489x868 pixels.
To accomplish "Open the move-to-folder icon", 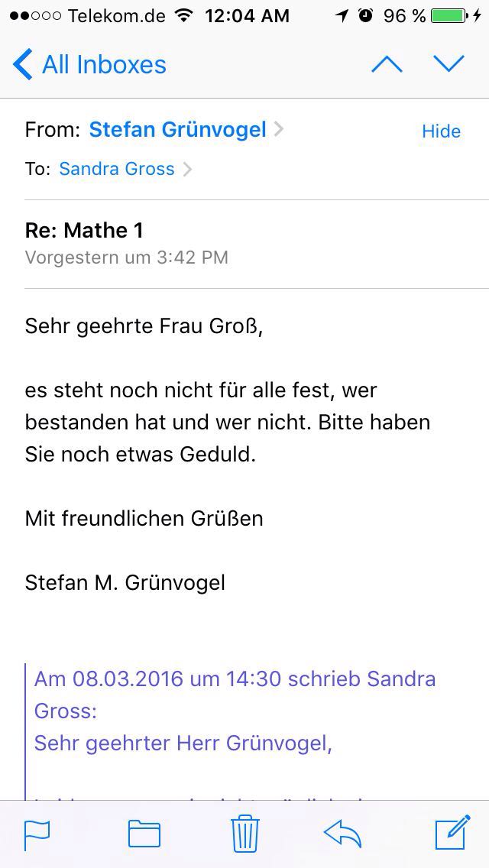I will tap(144, 833).
